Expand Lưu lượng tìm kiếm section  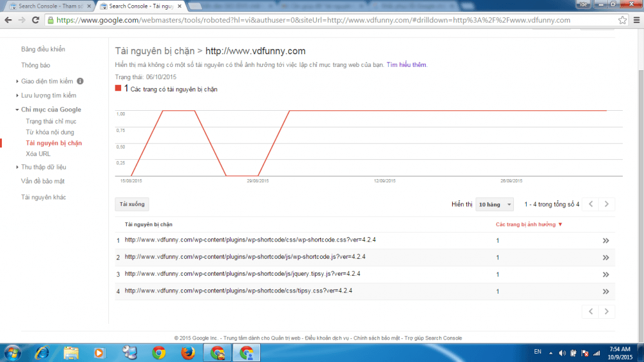coord(17,95)
